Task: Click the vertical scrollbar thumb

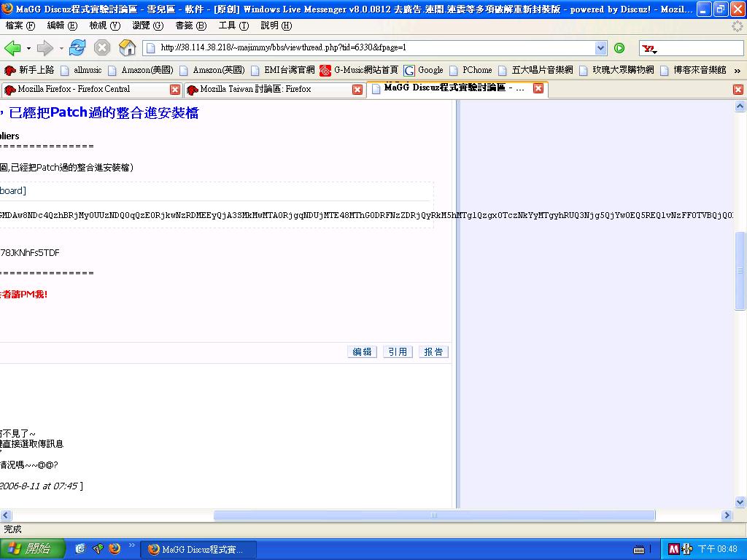Action: point(740,271)
